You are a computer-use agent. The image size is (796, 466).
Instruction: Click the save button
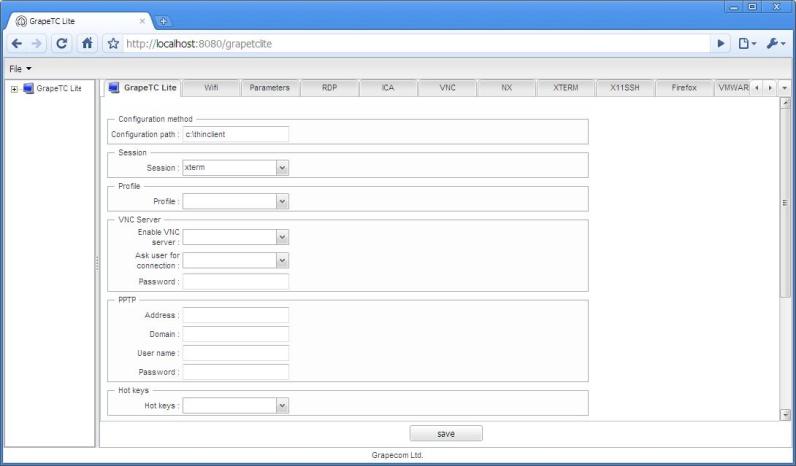click(x=446, y=434)
